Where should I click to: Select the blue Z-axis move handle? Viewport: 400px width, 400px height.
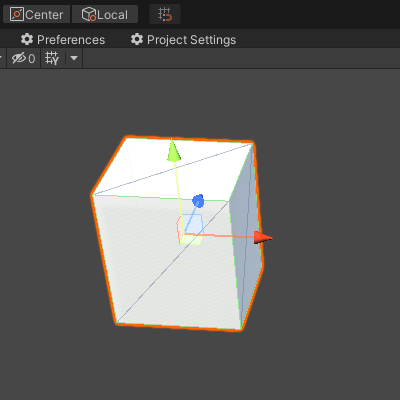(198, 201)
